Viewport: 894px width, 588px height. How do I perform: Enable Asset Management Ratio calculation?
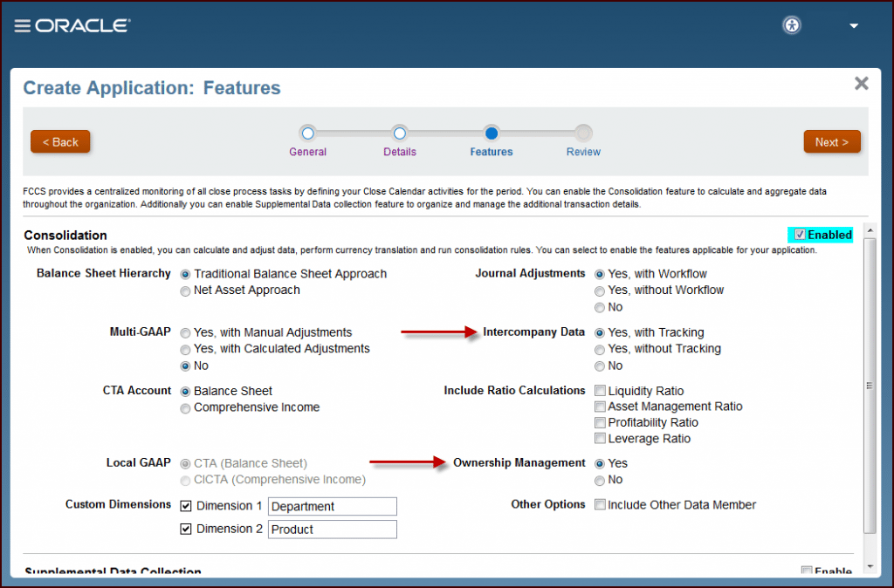click(x=600, y=407)
